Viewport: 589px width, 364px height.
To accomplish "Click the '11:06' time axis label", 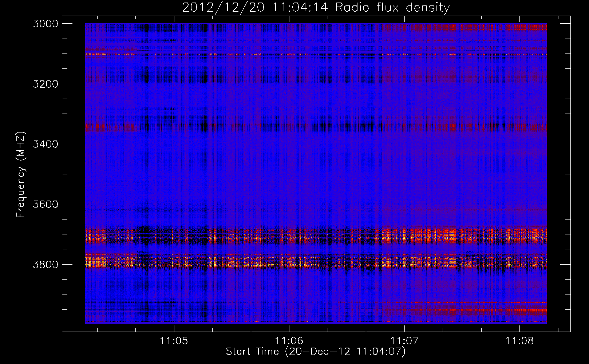I will click(289, 341).
